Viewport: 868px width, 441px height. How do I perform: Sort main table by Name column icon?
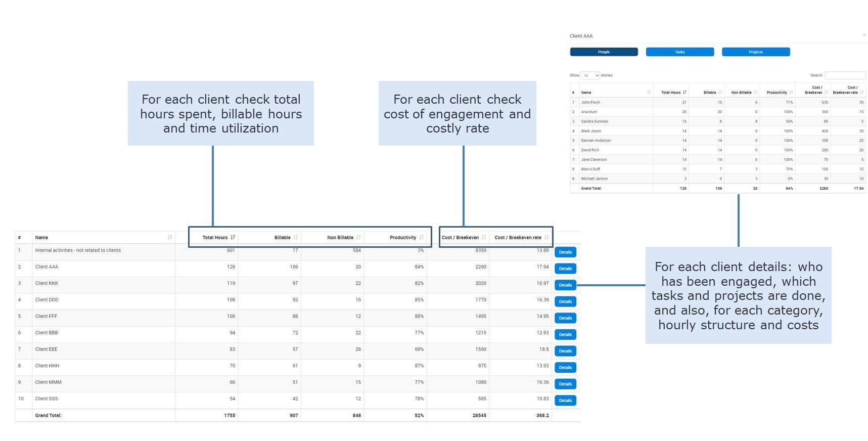pos(170,237)
